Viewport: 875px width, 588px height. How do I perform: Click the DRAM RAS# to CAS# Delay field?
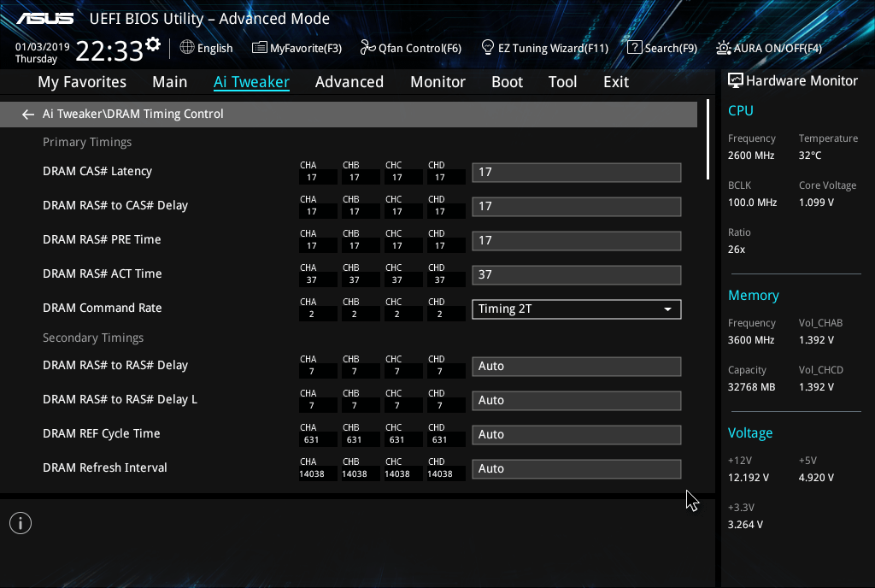[577, 207]
